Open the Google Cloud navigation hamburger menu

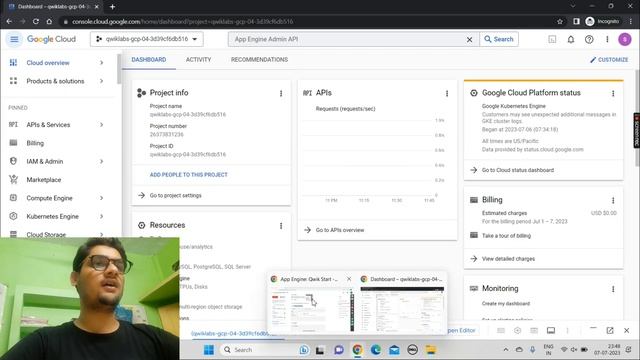click(14, 39)
